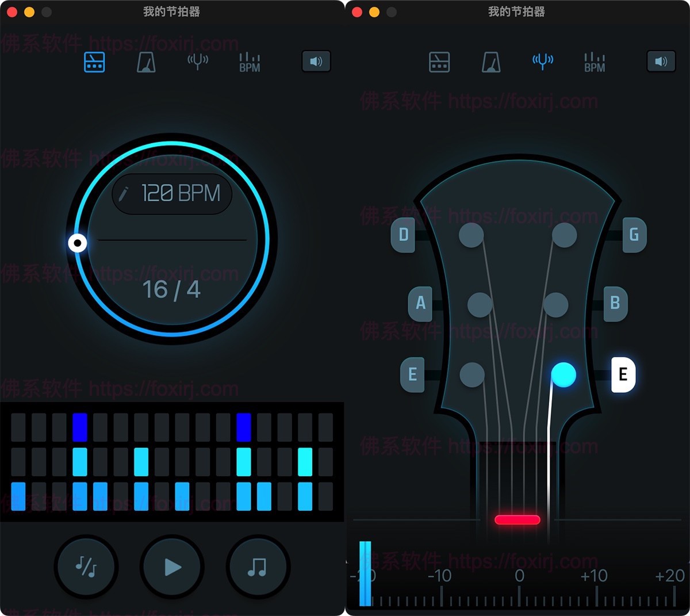Image resolution: width=690 pixels, height=616 pixels.
Task: Open the note subdivision button
Action: pyautogui.click(x=86, y=567)
